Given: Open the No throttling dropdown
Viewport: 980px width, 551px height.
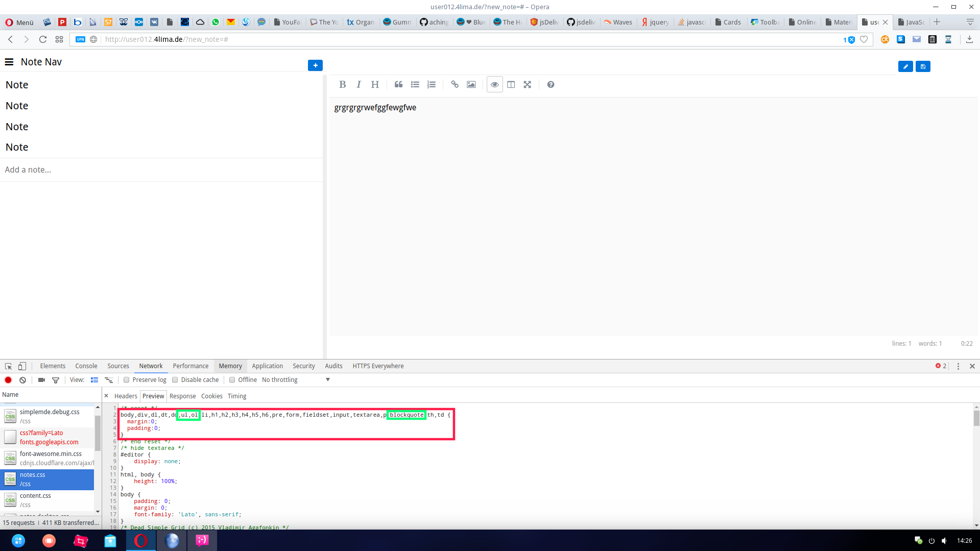Looking at the screenshot, I should point(296,380).
